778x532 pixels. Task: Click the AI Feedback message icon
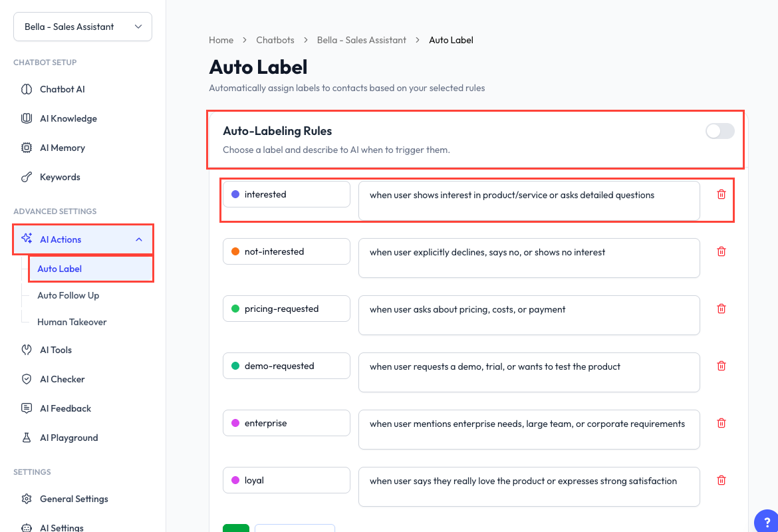coord(27,408)
